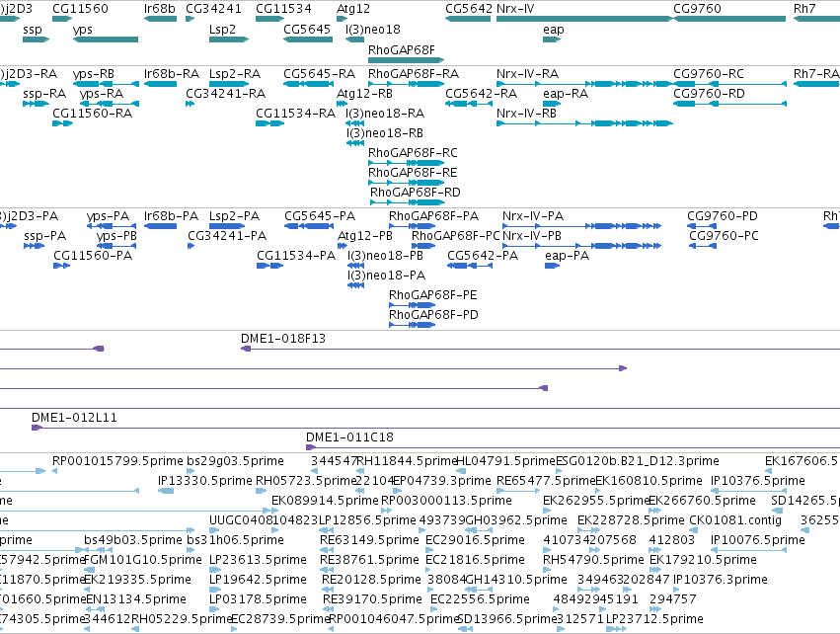This screenshot has height=634, width=840.
Task: Click the RhoGAP68F-PD protein label
Action: pos(433,315)
